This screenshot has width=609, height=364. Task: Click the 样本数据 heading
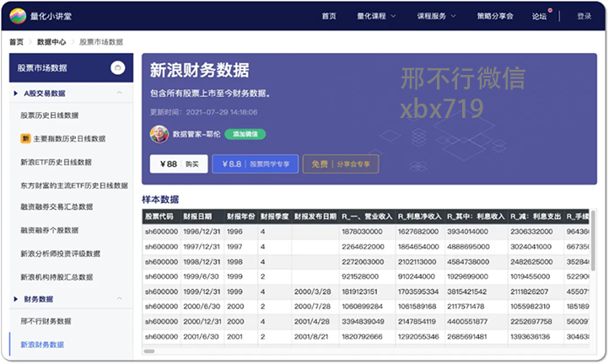[x=160, y=200]
